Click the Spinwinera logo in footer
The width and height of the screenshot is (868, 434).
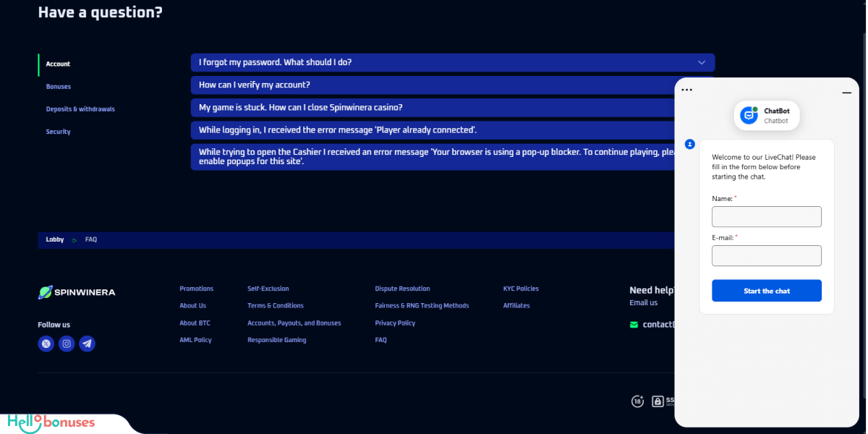pos(77,292)
